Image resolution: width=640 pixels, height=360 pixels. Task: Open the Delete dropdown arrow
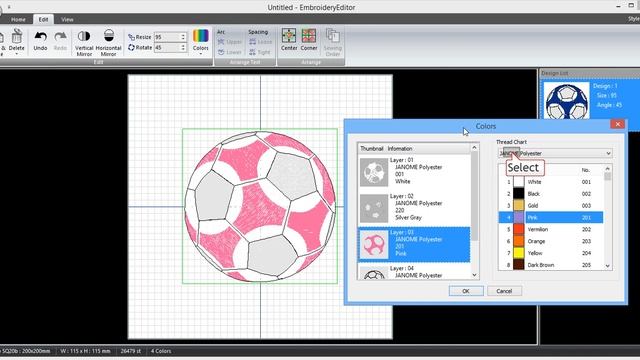coord(17,53)
